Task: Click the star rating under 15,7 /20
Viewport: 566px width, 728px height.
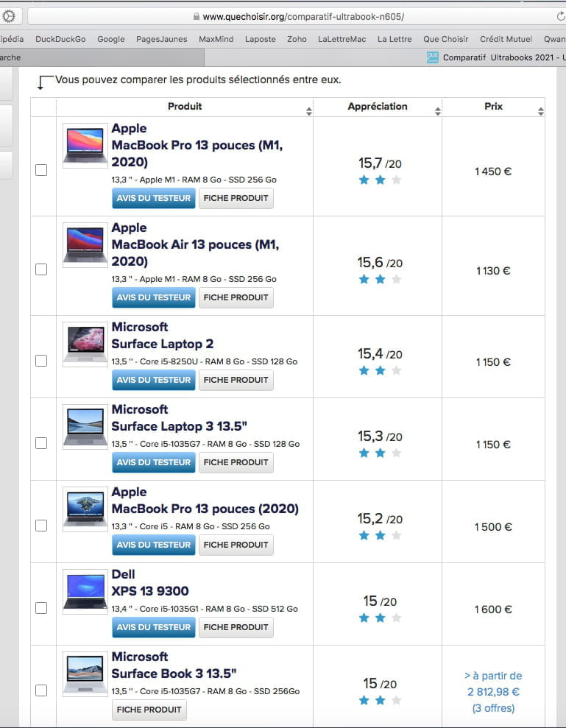Action: [x=380, y=180]
